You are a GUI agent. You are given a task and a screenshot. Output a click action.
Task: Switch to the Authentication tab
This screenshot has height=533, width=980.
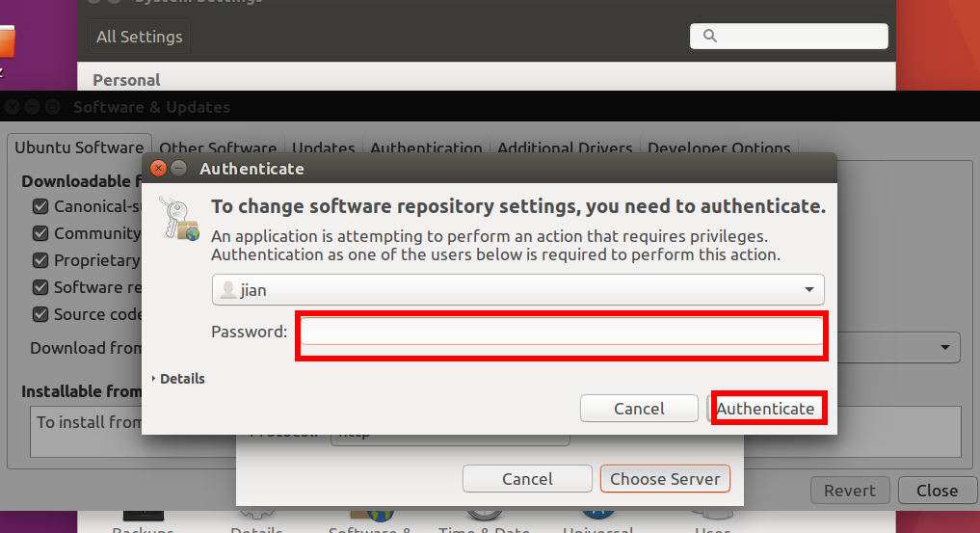click(426, 148)
